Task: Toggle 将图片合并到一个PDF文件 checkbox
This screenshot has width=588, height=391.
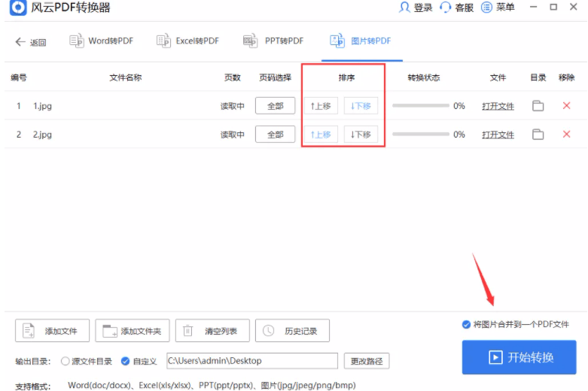Action: click(466, 324)
